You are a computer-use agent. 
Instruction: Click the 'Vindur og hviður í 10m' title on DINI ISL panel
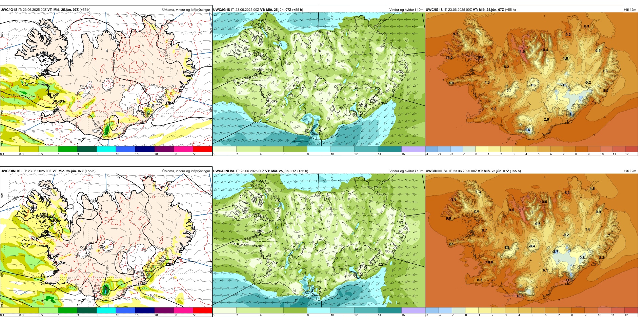(x=406, y=171)
